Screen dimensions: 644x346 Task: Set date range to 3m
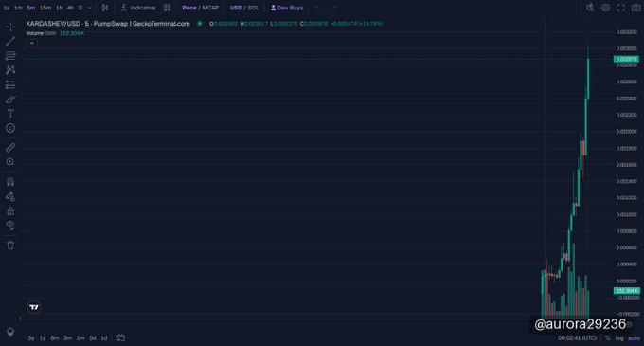[68, 337]
